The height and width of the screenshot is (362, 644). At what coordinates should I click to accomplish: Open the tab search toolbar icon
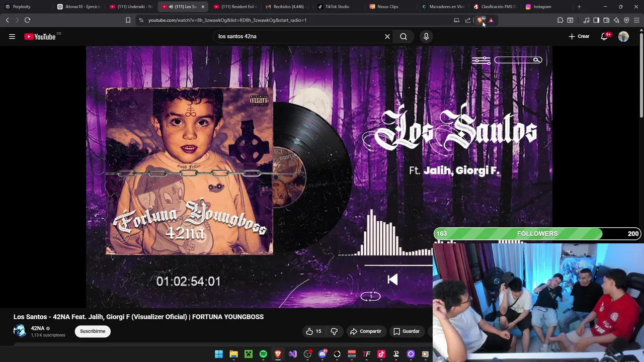(570, 20)
